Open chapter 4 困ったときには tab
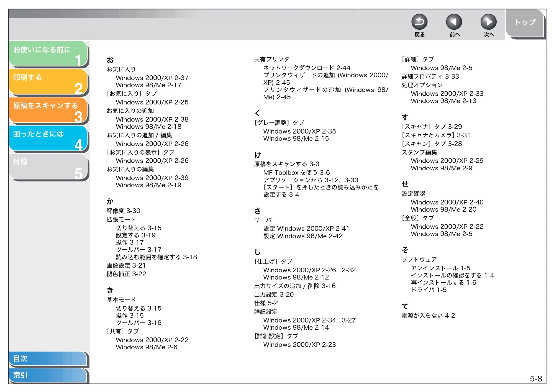The height and width of the screenshot is (392, 554). pyautogui.click(x=48, y=138)
